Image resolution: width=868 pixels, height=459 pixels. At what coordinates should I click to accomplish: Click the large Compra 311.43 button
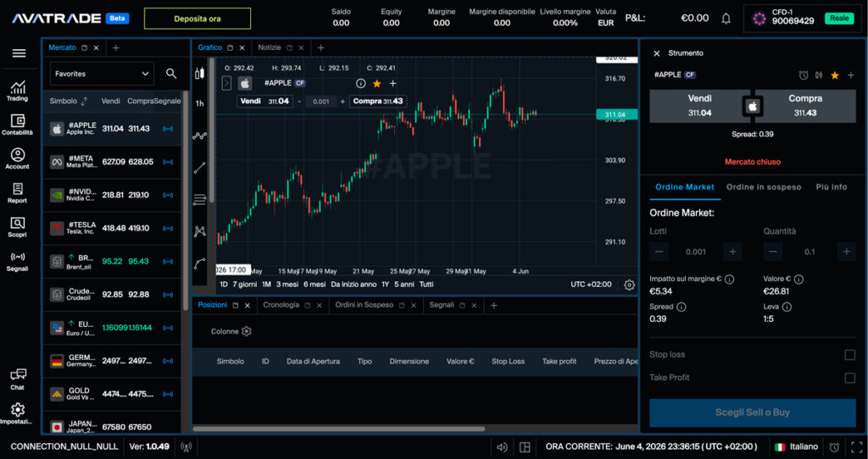click(805, 106)
